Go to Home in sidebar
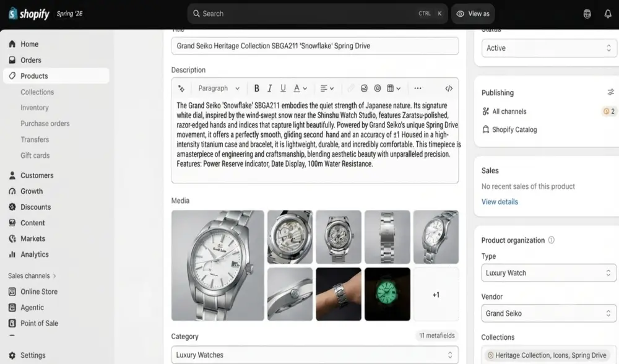Image resolution: width=619 pixels, height=364 pixels. tap(56, 44)
